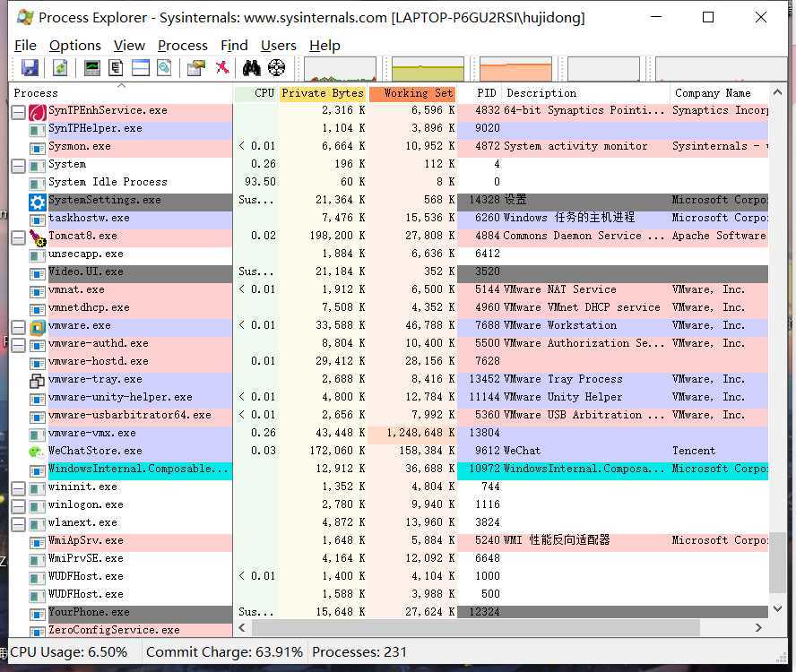The height and width of the screenshot is (672, 796).
Task: Toggle the Show Process Tree toolbar icon
Action: [117, 67]
